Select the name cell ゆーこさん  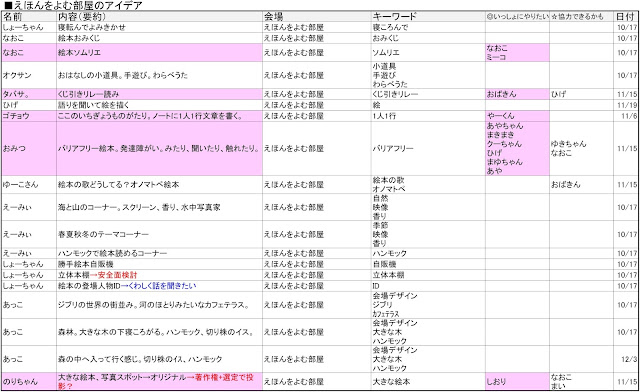point(29,185)
